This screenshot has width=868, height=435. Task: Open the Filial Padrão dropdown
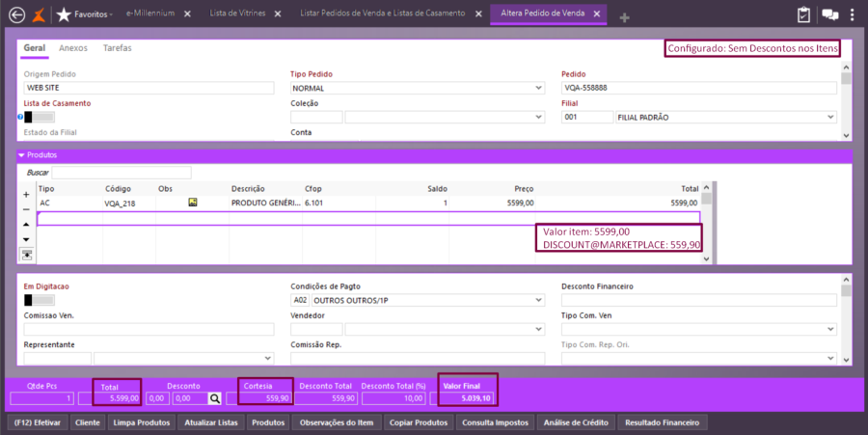coord(830,117)
